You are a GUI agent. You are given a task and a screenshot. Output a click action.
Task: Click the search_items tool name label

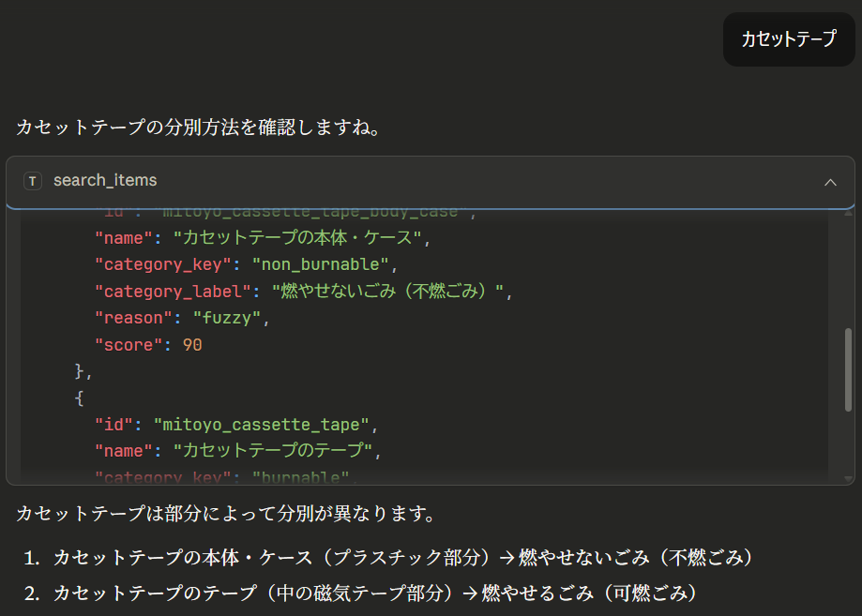[x=105, y=180]
